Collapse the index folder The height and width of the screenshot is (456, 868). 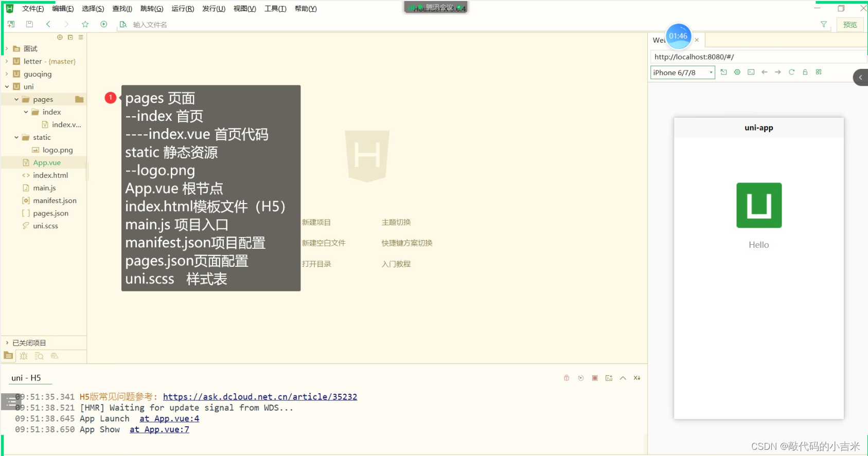click(x=26, y=112)
